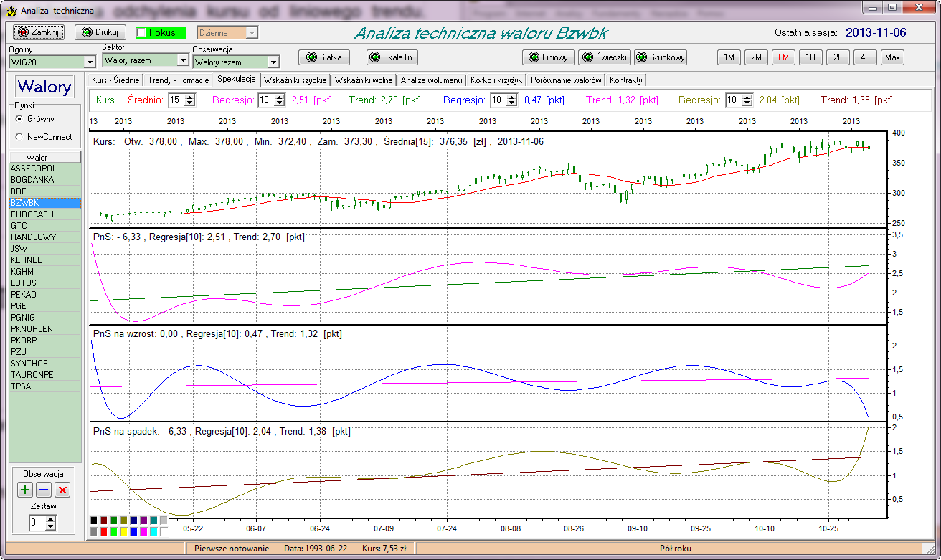Click the Analiza techniczna title bar icon
The image size is (941, 560).
pos(11,11)
